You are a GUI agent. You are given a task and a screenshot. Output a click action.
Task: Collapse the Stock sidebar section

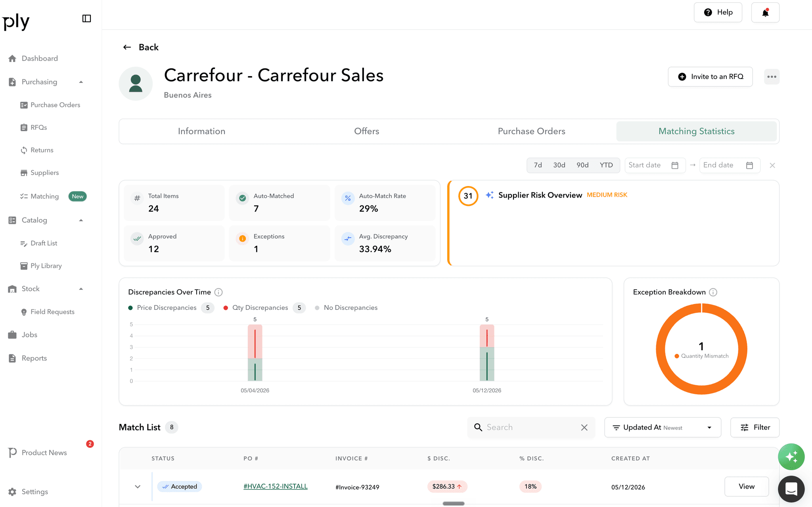81,289
